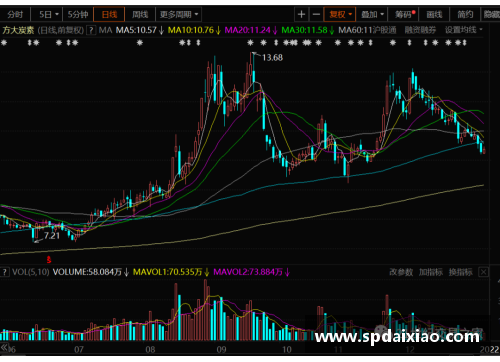Toggle the 筹码 chip distribution panel
The height and width of the screenshot is (362, 500).
(404, 15)
